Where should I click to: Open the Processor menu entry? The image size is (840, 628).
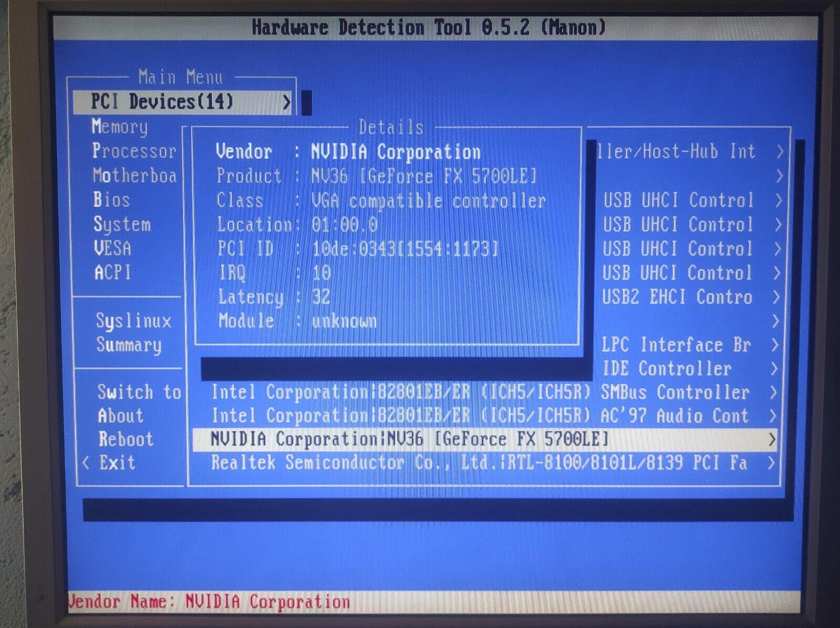point(134,151)
